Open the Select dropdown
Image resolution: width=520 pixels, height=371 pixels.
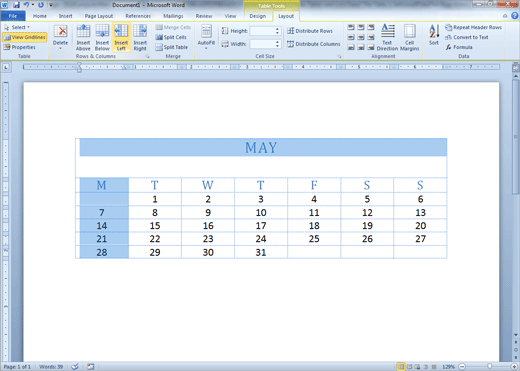coord(17,27)
